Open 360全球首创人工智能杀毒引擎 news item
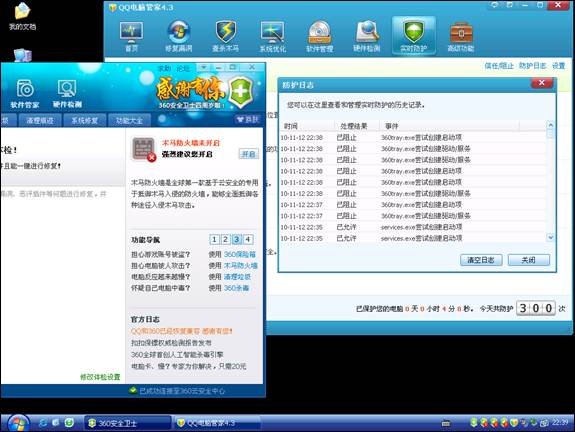This screenshot has height=432, width=575. pyautogui.click(x=177, y=355)
